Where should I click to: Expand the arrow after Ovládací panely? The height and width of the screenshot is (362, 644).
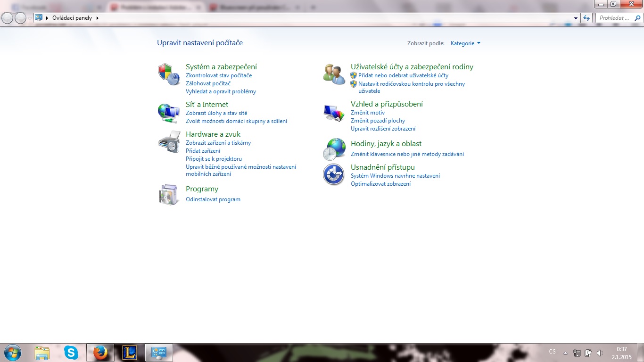coord(98,18)
